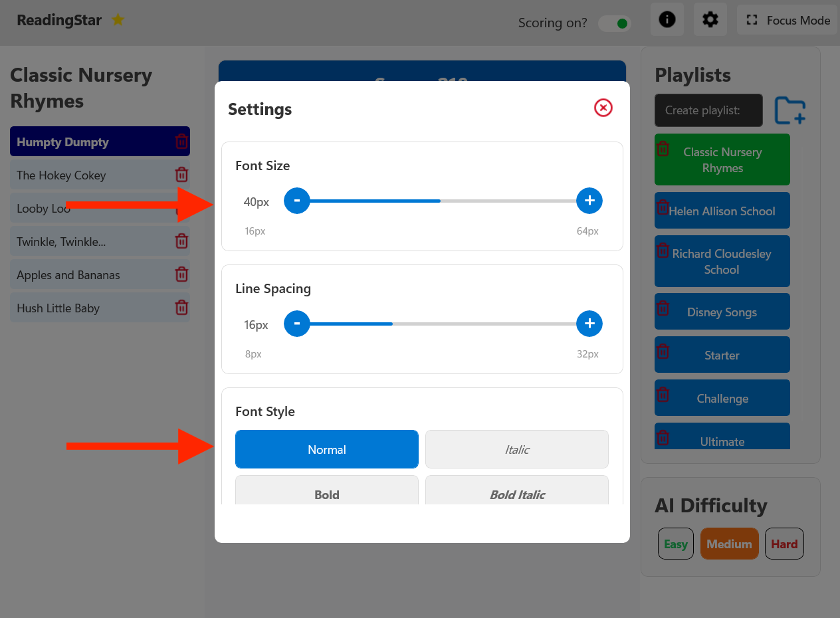This screenshot has height=618, width=840.
Task: Enter Focus Mode
Action: click(787, 21)
